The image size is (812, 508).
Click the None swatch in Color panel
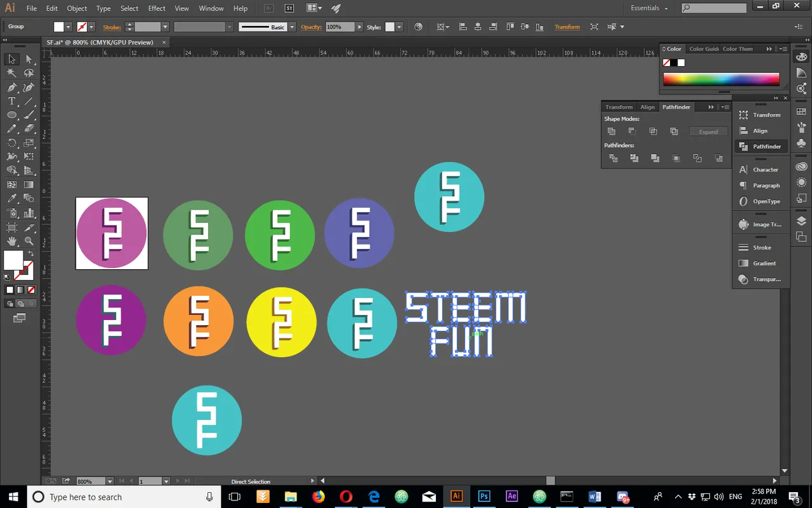tap(667, 63)
